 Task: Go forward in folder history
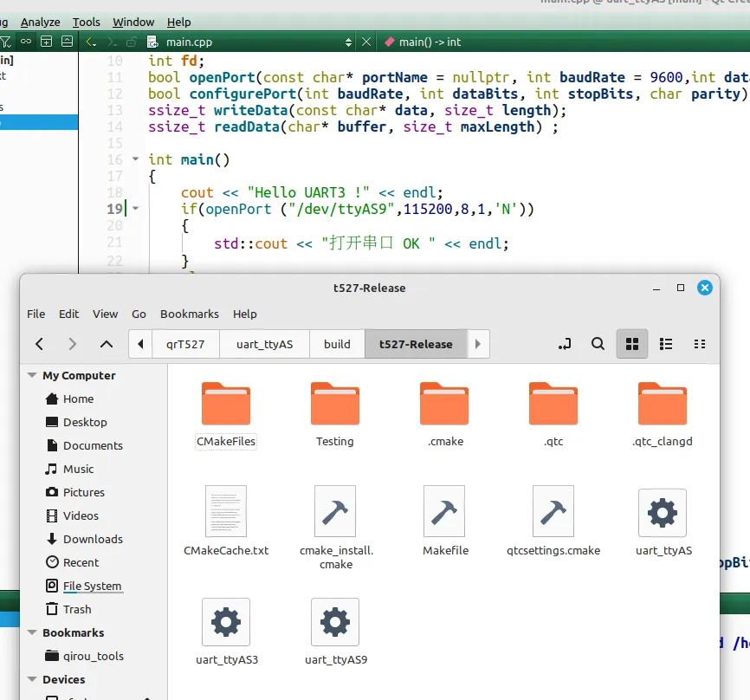pyautogui.click(x=72, y=344)
